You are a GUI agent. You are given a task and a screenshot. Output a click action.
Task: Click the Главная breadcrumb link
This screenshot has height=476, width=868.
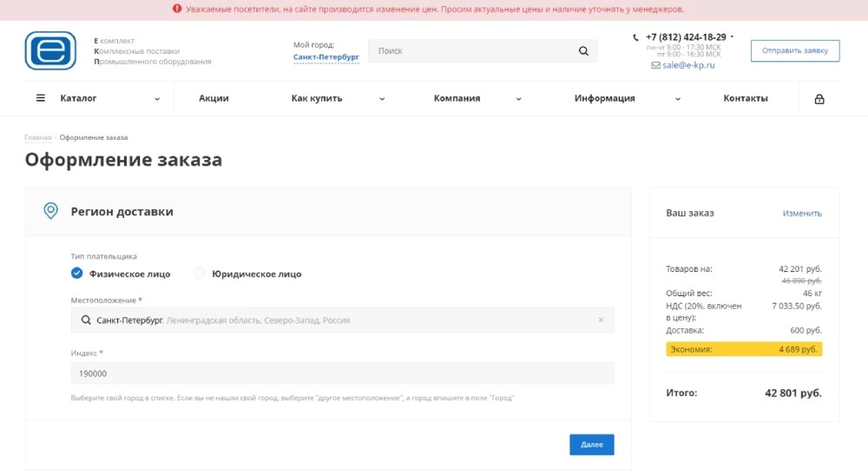(37, 137)
